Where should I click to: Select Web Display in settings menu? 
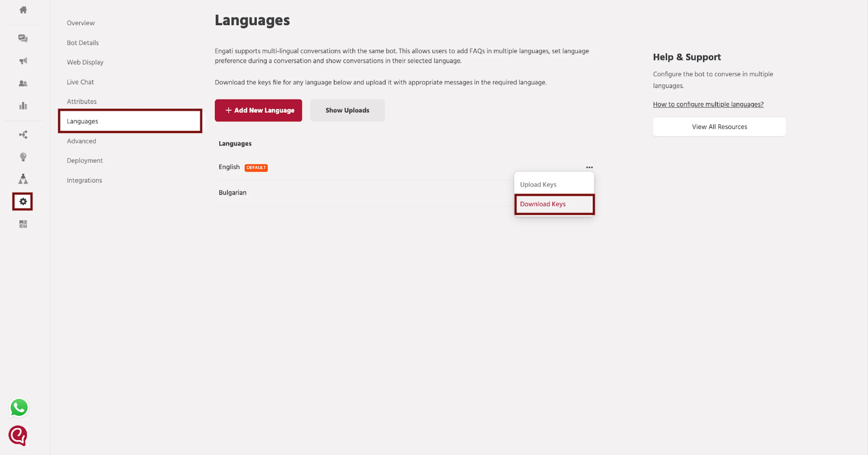coord(85,62)
